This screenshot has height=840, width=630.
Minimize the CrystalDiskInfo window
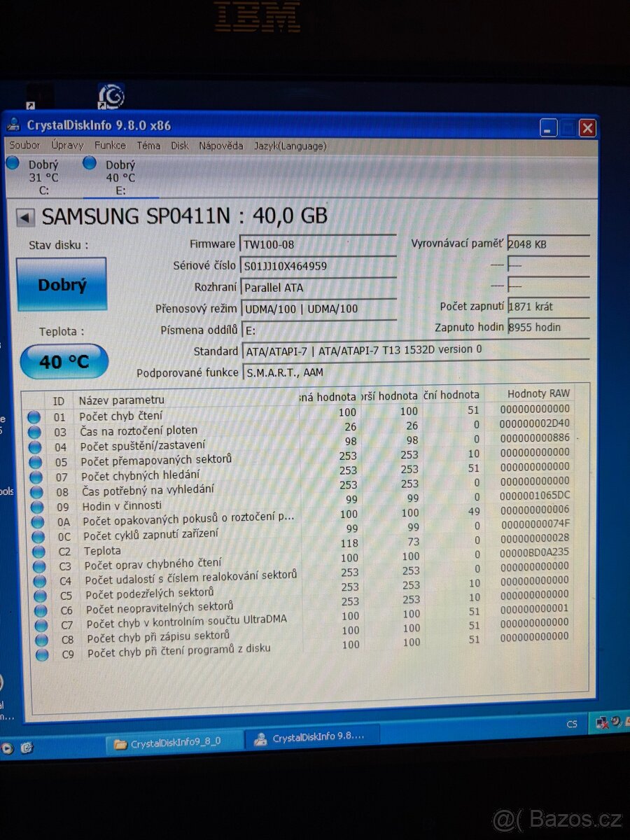point(549,128)
